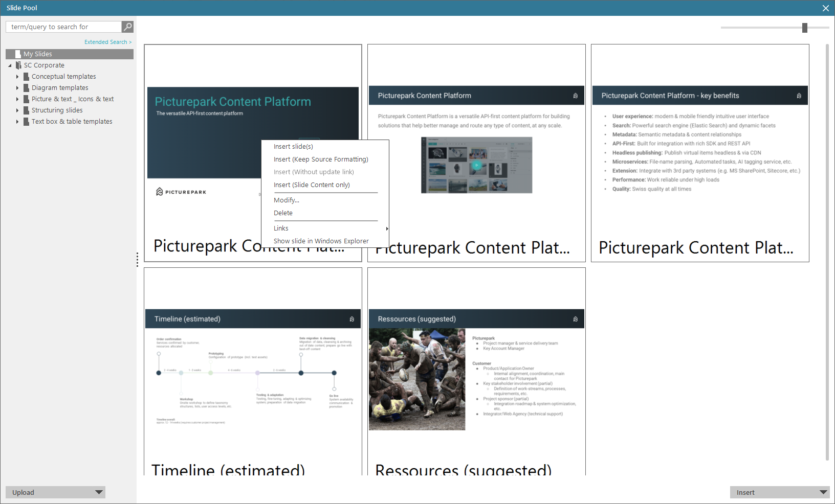Adjust the thumbnail size slider handle
835x504 pixels.
tap(805, 28)
